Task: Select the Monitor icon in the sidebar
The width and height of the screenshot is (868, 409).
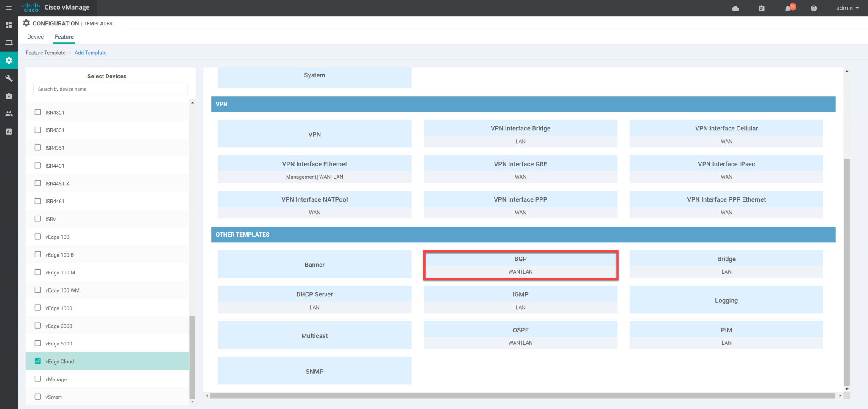Action: [9, 42]
